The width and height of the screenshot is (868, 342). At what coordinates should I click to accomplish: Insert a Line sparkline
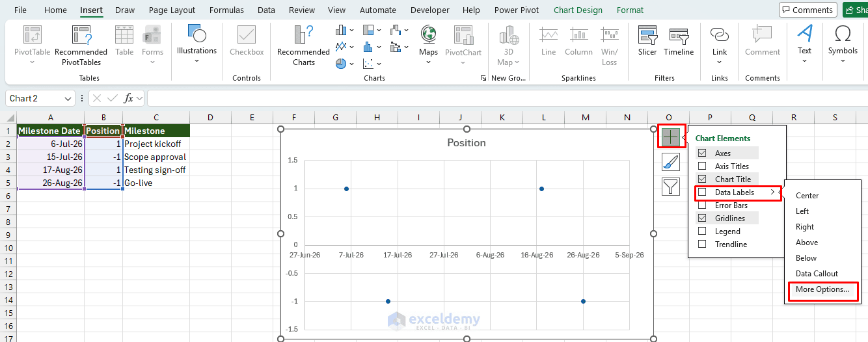(549, 40)
